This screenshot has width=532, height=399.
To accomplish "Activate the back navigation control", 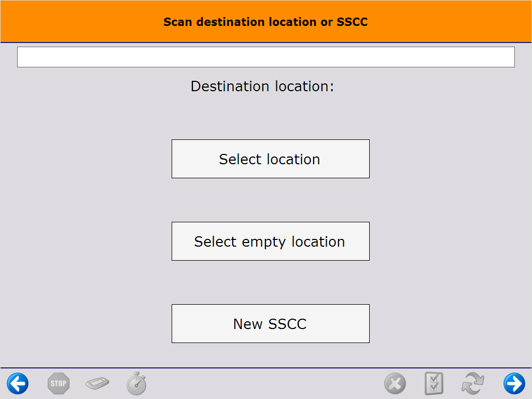I will pyautogui.click(x=17, y=383).
